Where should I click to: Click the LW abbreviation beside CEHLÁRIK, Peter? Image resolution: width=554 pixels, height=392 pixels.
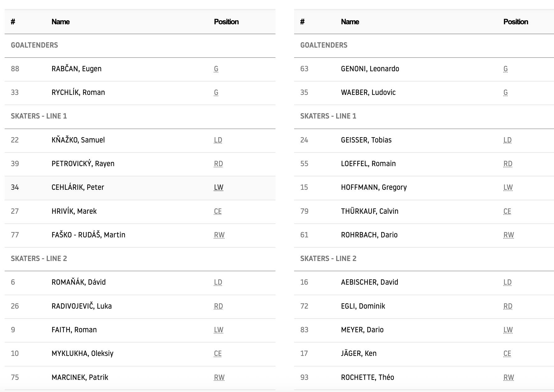point(219,187)
